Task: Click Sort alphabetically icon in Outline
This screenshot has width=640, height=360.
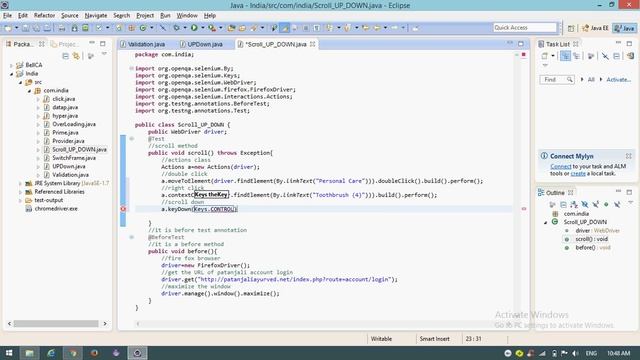Action: click(x=574, y=204)
